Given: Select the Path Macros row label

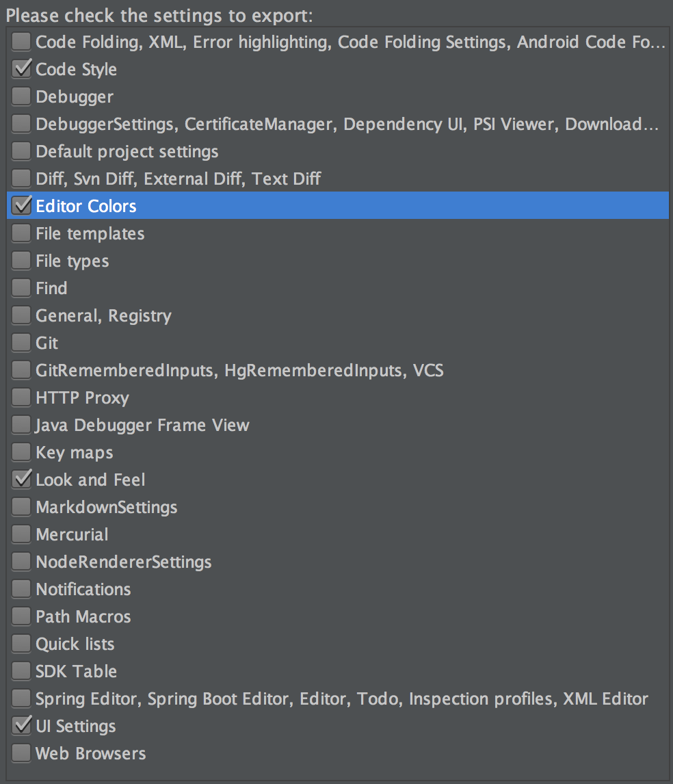Looking at the screenshot, I should [x=83, y=616].
